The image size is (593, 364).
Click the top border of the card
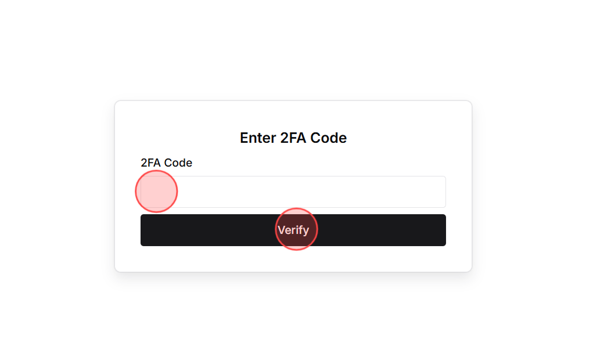293,100
